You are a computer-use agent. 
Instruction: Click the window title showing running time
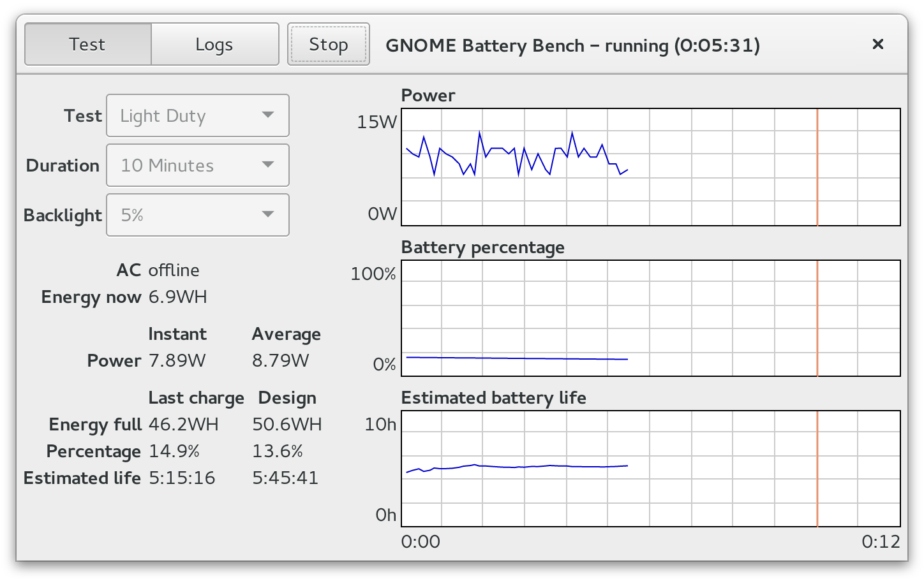point(572,46)
